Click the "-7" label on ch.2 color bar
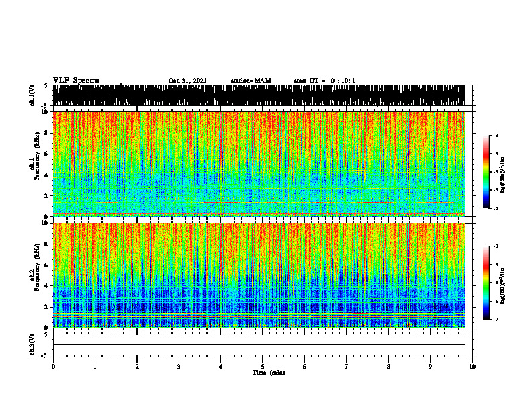This screenshot has height=411, width=532. click(496, 319)
